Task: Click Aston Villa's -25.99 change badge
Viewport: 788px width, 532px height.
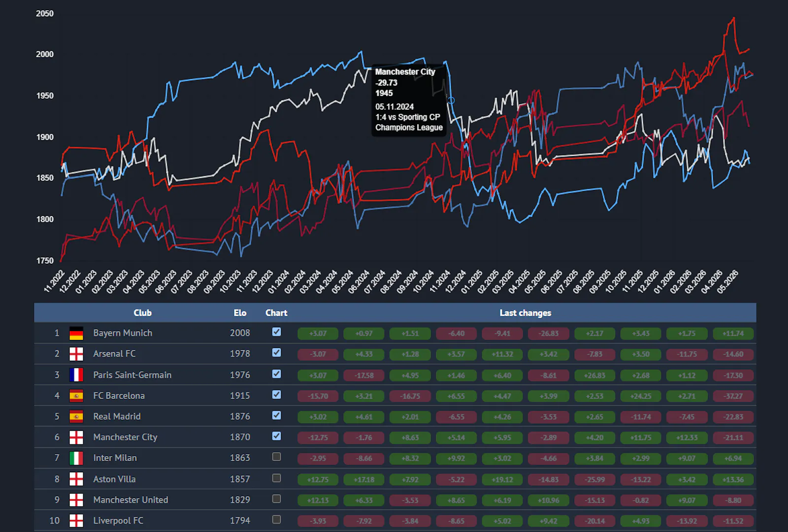Action: click(x=595, y=479)
